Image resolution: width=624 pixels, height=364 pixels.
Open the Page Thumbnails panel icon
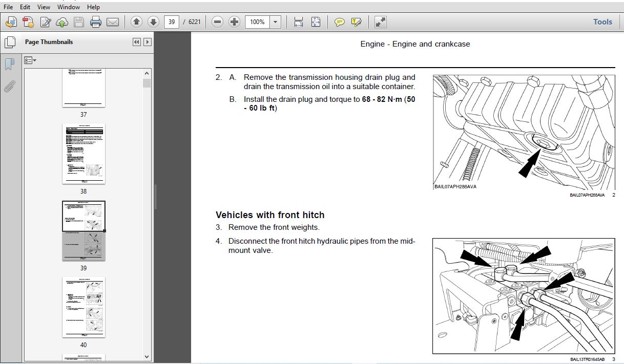point(10,42)
